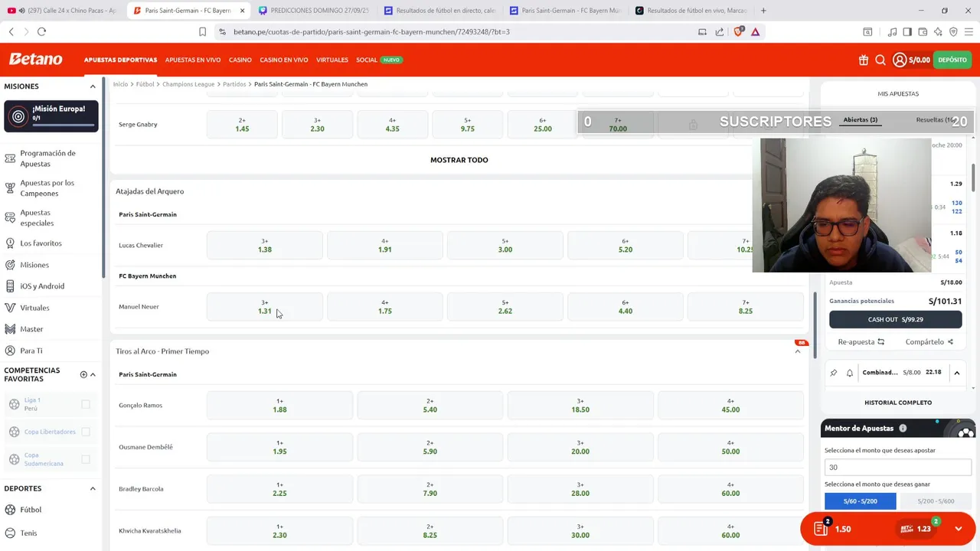Viewport: 980px width, 551px height.
Task: Click the Misiones target icon in sidebar
Action: pyautogui.click(x=10, y=265)
